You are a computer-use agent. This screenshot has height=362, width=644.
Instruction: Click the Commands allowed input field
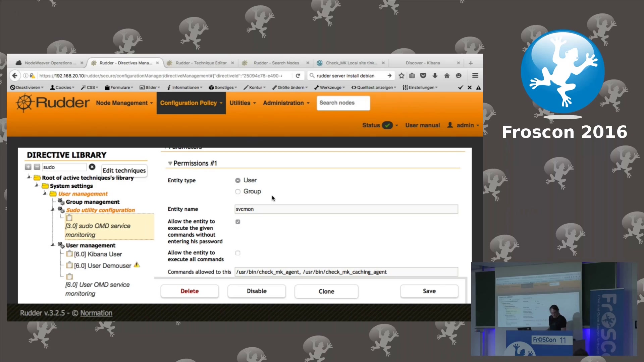(x=346, y=272)
